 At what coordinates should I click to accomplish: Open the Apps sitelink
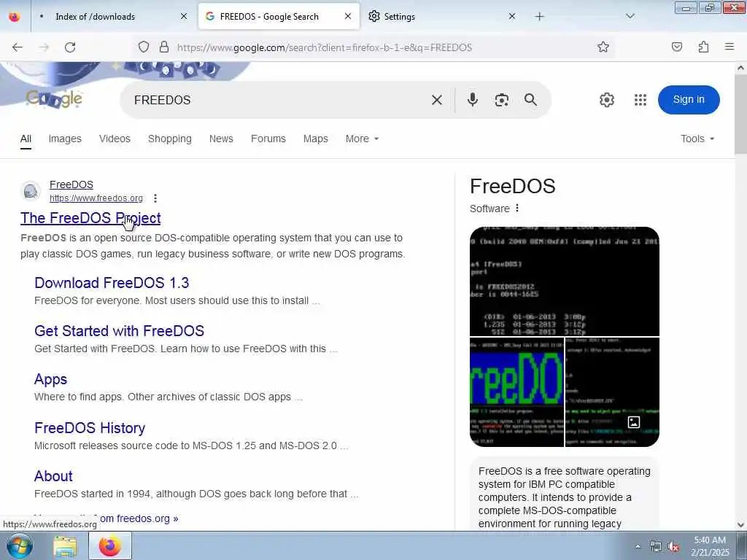click(x=50, y=379)
